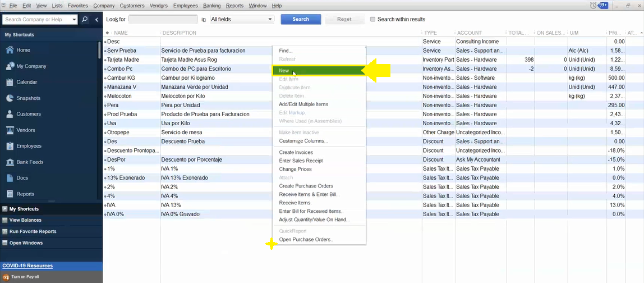Open the Reports shortcut icon

click(10, 194)
